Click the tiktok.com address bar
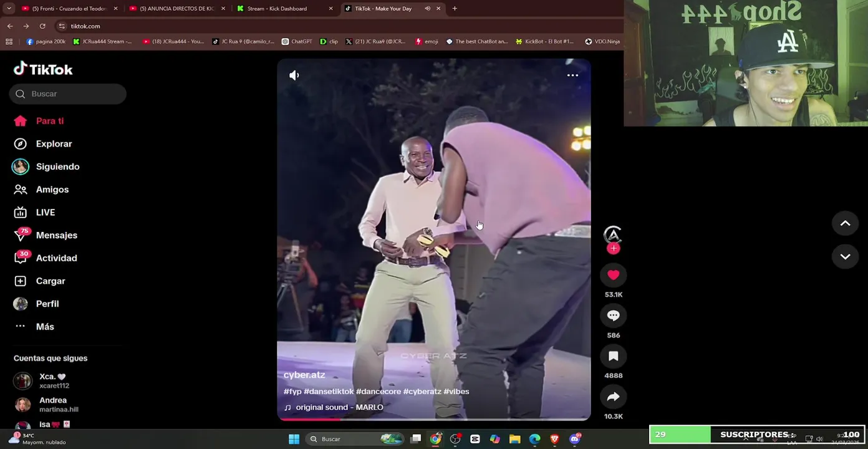 (339, 26)
